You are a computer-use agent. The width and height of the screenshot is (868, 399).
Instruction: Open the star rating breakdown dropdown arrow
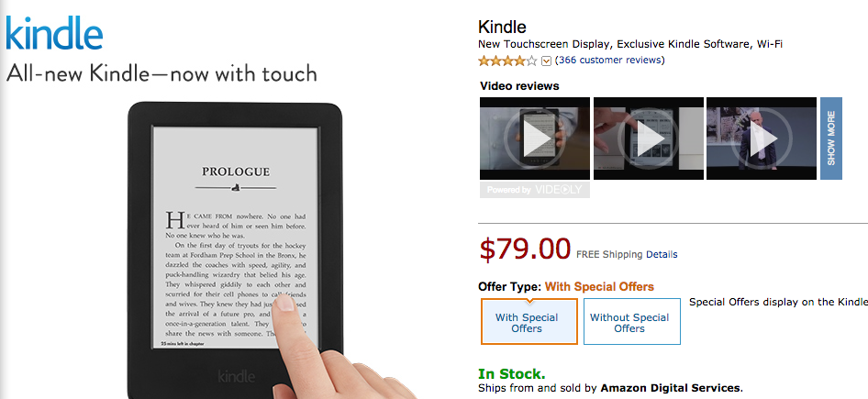point(546,61)
